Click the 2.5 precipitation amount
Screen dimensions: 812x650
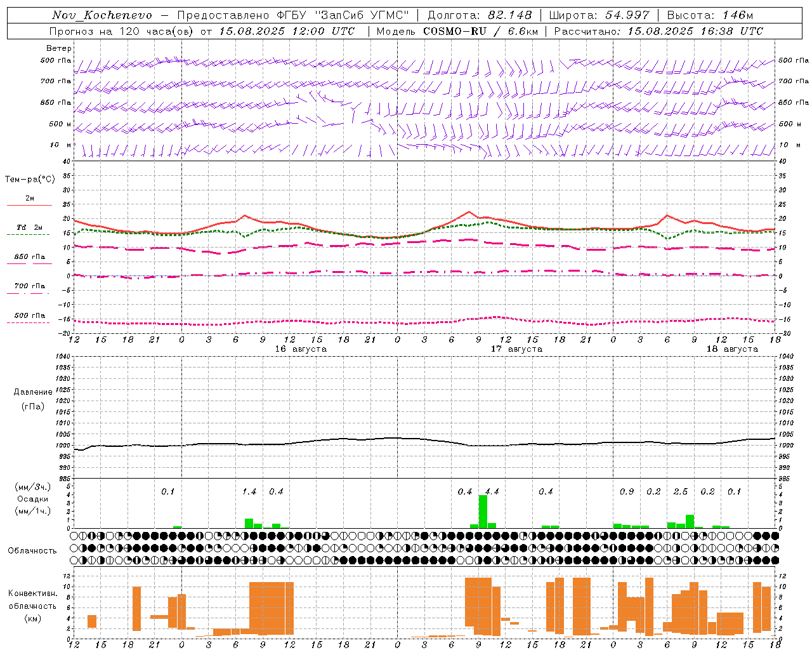[x=681, y=492]
